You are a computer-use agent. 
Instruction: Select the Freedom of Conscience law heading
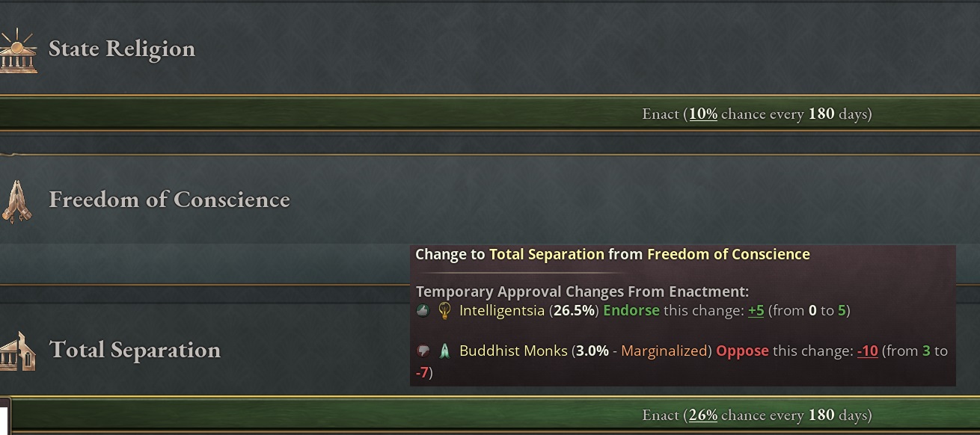(x=169, y=200)
